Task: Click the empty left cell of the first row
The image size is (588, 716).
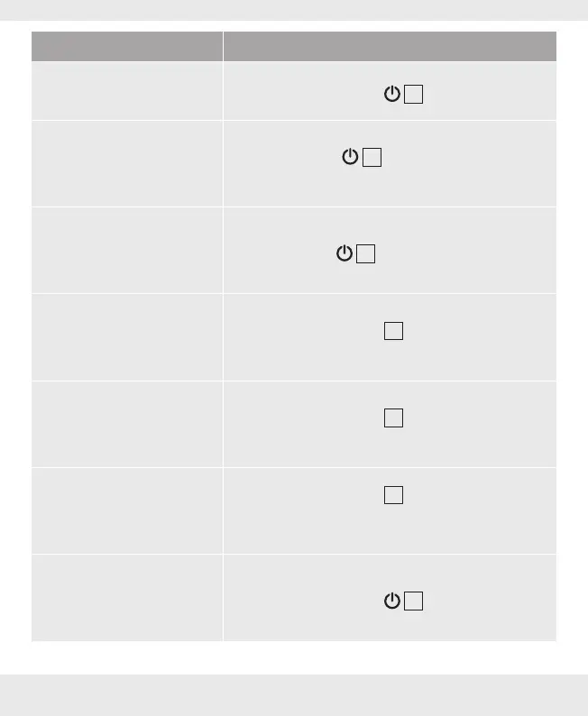Action: [127, 91]
